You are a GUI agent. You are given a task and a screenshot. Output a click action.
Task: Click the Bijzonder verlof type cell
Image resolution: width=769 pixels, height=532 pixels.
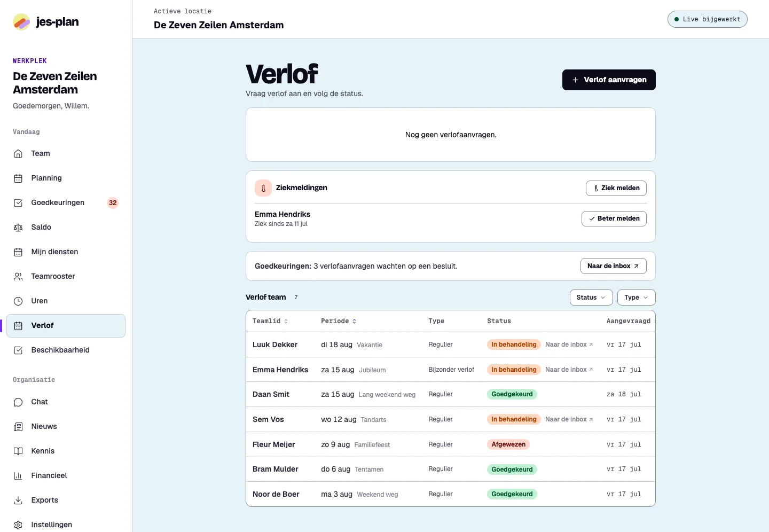click(451, 370)
